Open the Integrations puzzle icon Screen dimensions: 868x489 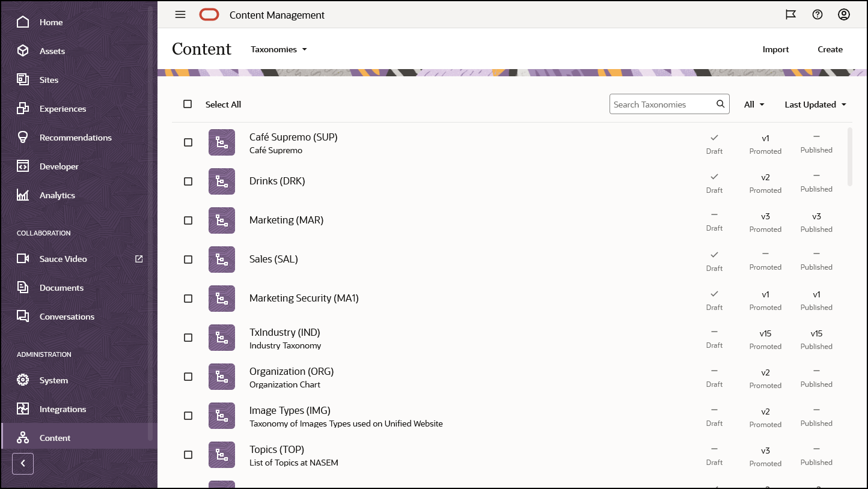click(x=23, y=409)
